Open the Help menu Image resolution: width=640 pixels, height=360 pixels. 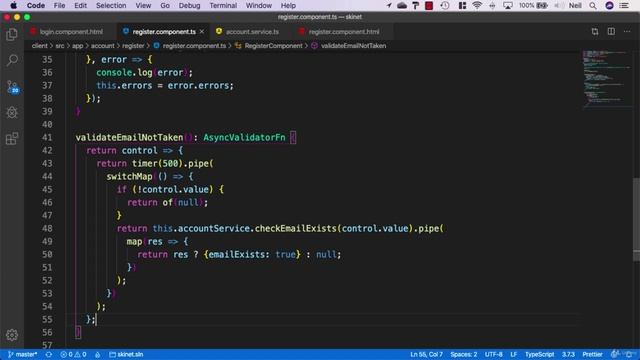tap(288, 5)
